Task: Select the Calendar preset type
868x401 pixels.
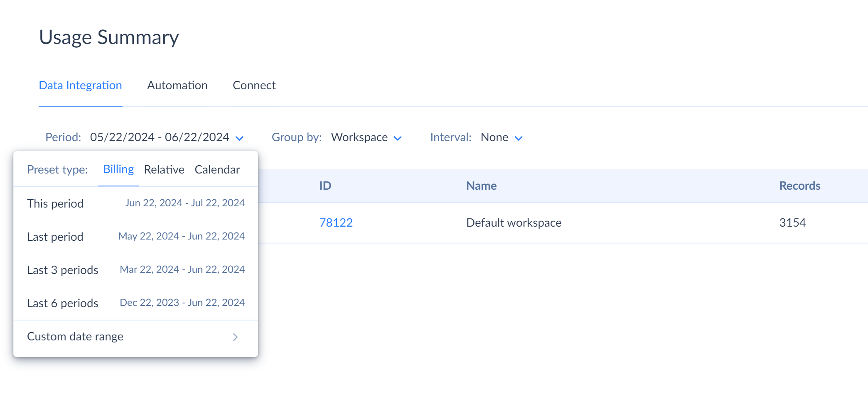Action: coord(217,169)
